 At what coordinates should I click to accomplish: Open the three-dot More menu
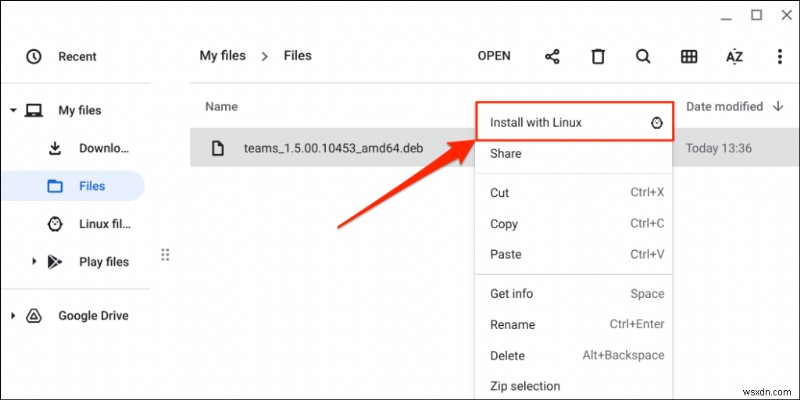pos(779,56)
